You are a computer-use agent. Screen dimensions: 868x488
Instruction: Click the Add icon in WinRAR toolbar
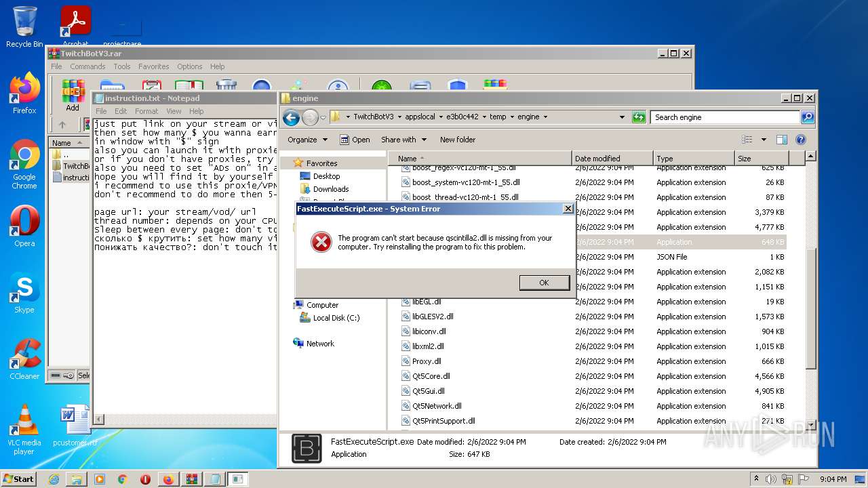[73, 96]
